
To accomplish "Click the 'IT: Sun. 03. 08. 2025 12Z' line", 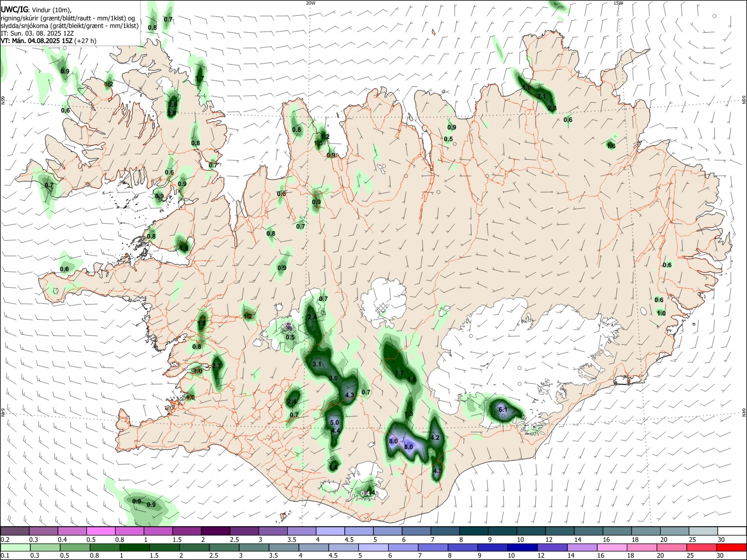I will point(36,33).
